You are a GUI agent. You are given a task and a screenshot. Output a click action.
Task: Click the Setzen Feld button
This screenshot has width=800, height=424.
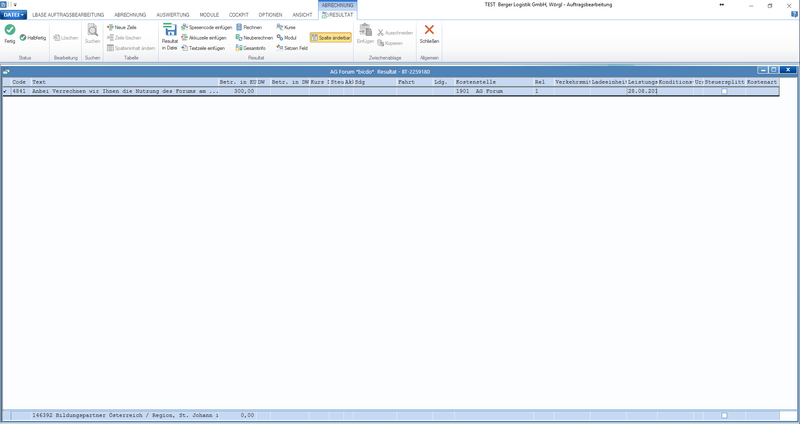pos(292,48)
